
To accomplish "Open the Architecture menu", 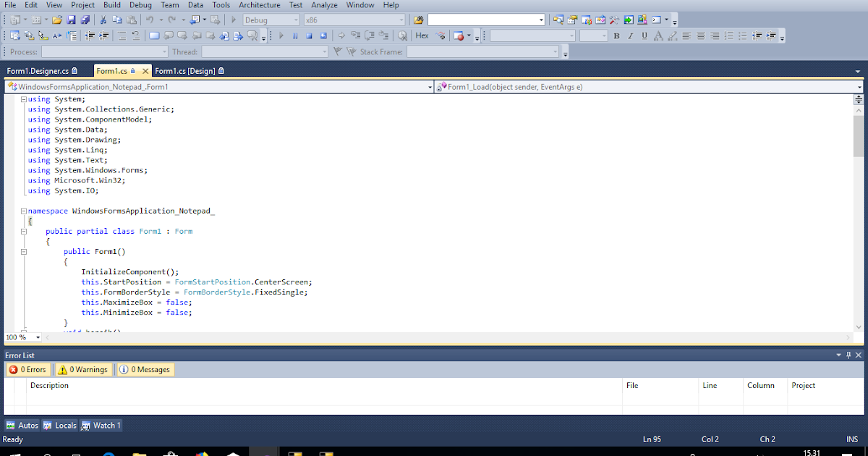I will click(259, 5).
